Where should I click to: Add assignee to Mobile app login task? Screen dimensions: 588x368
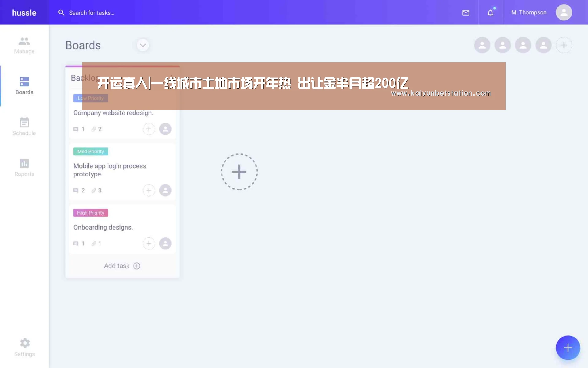[149, 190]
